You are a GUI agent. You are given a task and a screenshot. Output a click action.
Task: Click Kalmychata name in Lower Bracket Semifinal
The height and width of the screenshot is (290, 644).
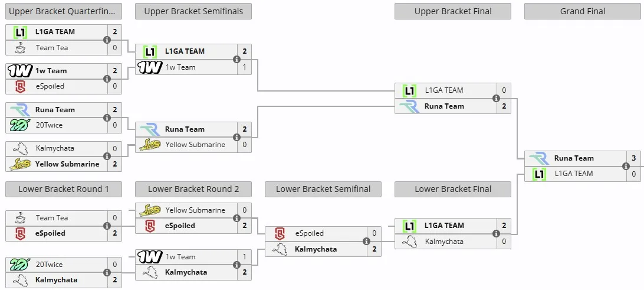(316, 249)
